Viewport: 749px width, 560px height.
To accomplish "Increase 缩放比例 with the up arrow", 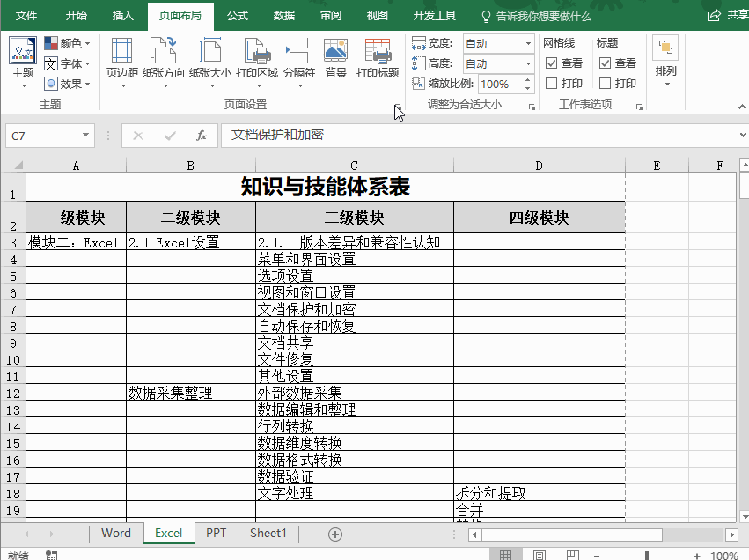I will [528, 80].
